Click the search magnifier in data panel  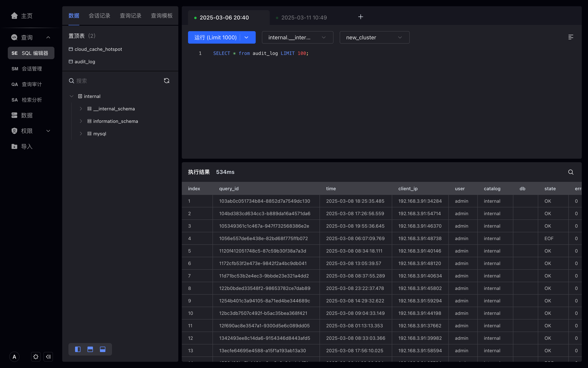coord(71,81)
